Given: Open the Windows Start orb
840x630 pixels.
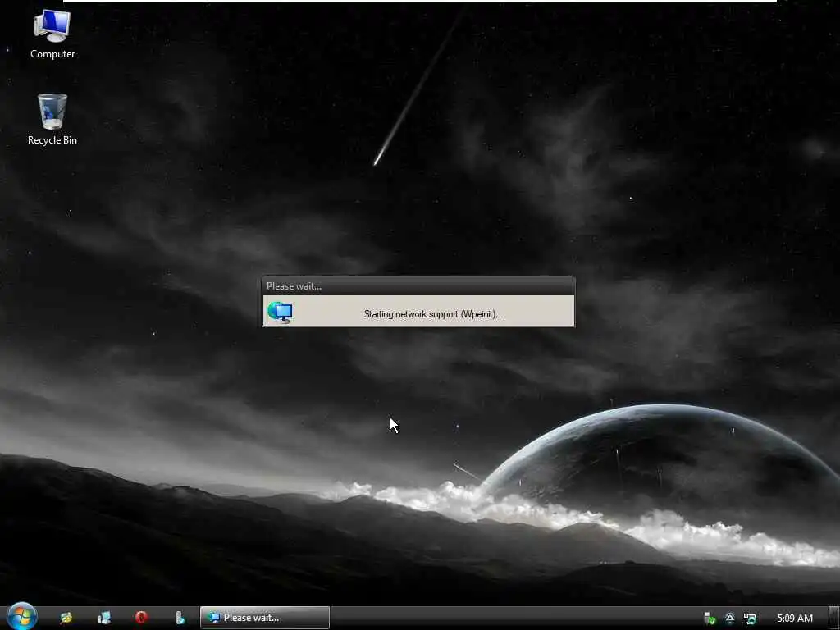Looking at the screenshot, I should click(x=22, y=617).
